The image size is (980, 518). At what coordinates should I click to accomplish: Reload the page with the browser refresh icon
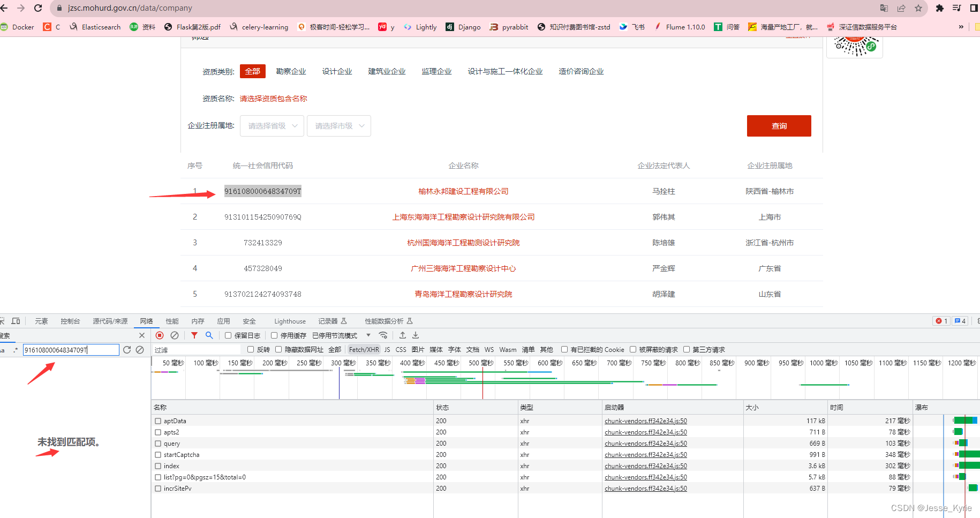pos(38,8)
